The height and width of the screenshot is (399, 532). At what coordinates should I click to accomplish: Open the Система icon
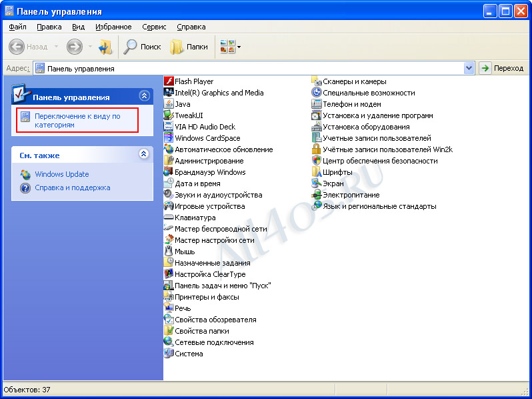(169, 354)
